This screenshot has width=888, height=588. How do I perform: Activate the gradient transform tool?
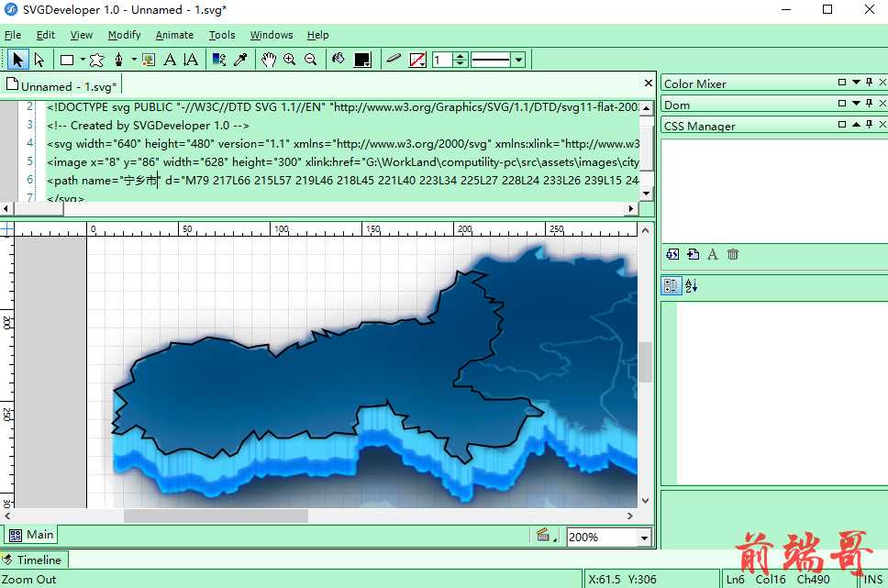219,60
